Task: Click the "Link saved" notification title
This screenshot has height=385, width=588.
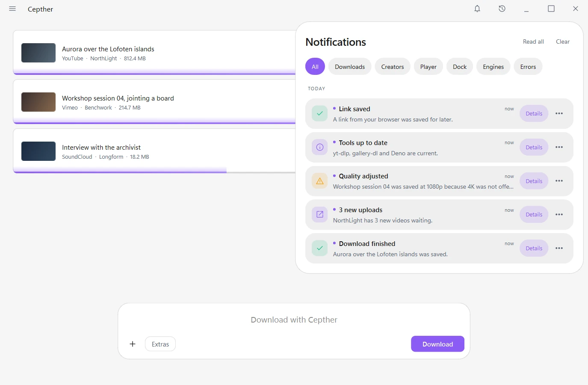Action: [355, 109]
